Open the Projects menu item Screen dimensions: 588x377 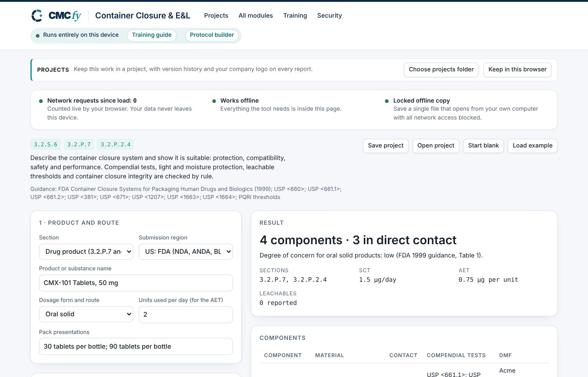click(216, 15)
